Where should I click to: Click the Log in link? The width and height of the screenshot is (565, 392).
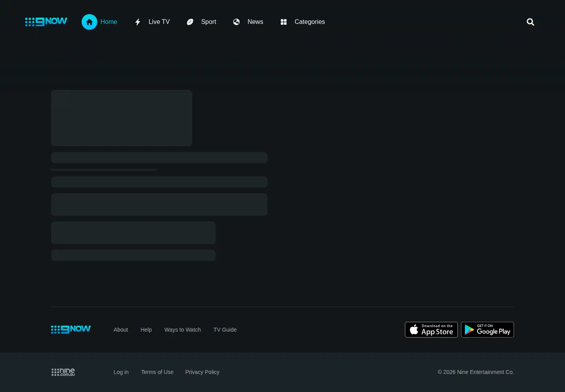pyautogui.click(x=121, y=372)
